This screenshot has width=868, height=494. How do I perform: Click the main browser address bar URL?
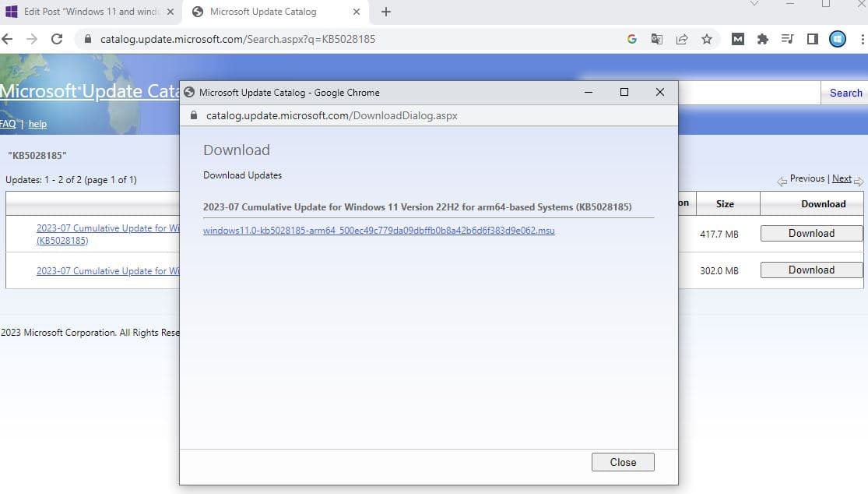point(237,39)
